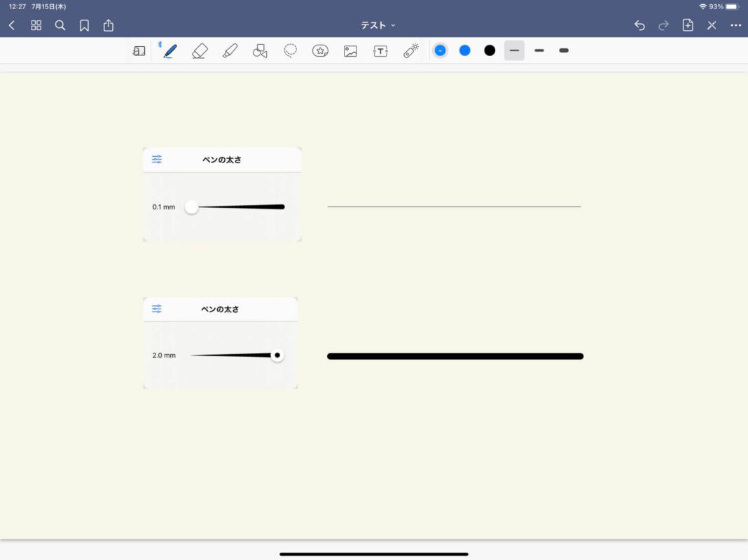Select the thickest stroke width preset

point(564,50)
